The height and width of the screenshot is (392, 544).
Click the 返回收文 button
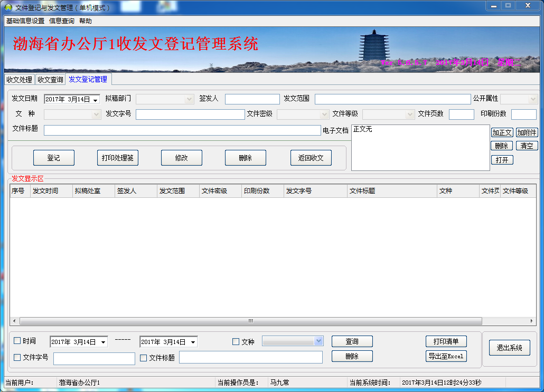(311, 158)
